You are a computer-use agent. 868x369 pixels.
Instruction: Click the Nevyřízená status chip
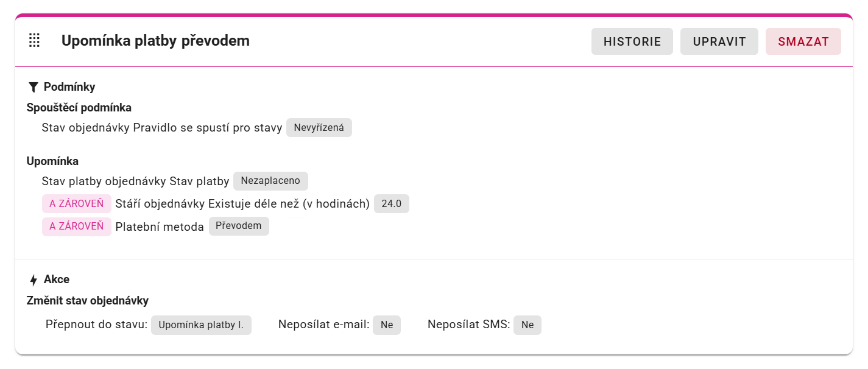click(319, 128)
